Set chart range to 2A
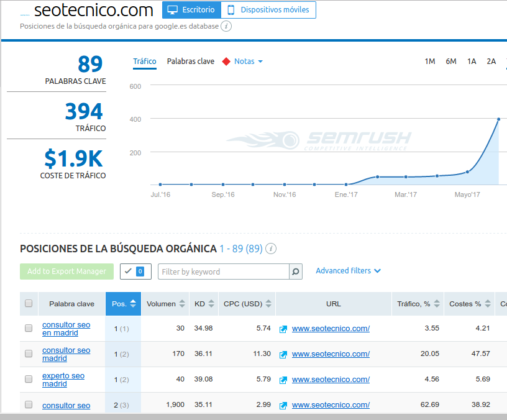This screenshot has width=507, height=420. pyautogui.click(x=491, y=62)
